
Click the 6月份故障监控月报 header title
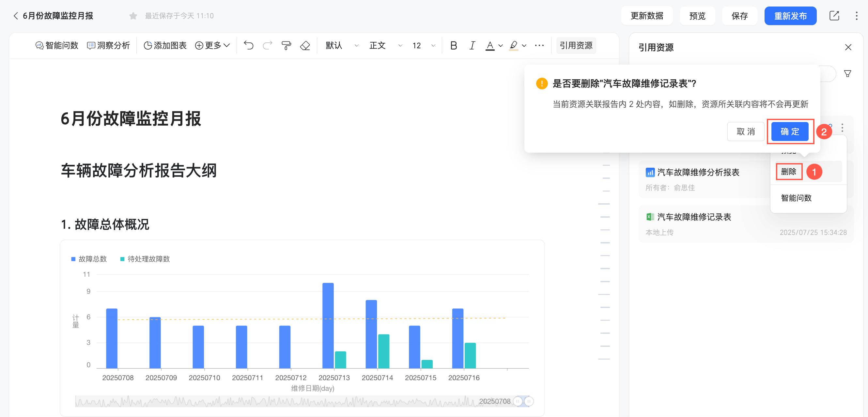click(58, 16)
